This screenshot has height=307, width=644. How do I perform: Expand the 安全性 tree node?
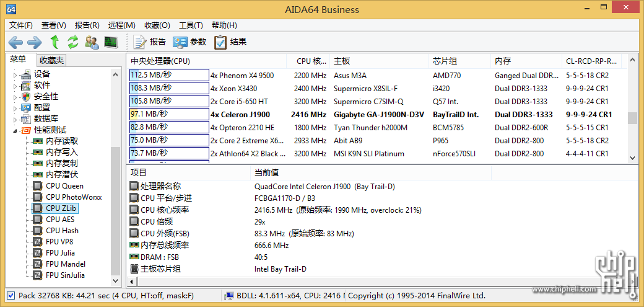point(15,97)
